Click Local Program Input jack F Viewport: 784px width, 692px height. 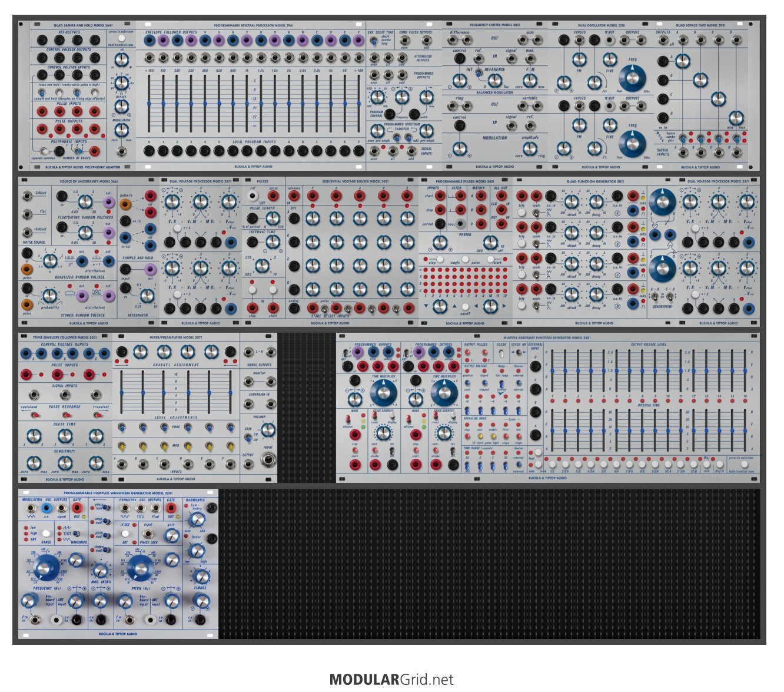pyautogui.click(x=358, y=151)
